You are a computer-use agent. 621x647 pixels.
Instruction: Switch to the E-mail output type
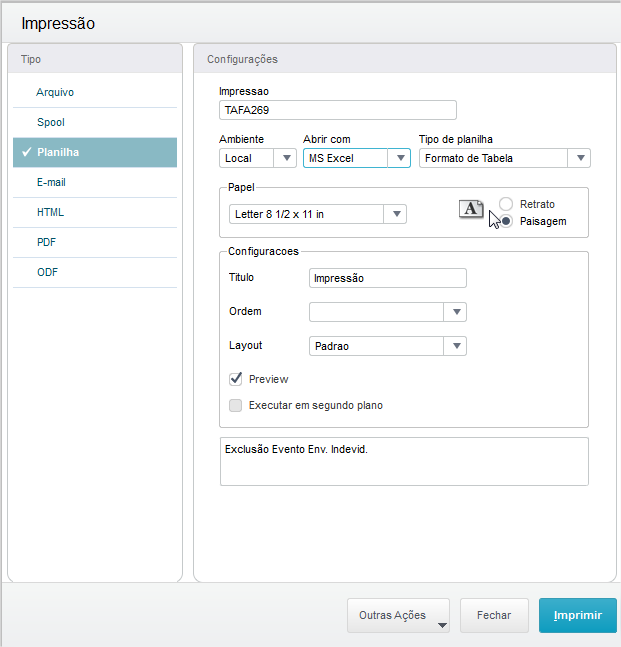[52, 182]
